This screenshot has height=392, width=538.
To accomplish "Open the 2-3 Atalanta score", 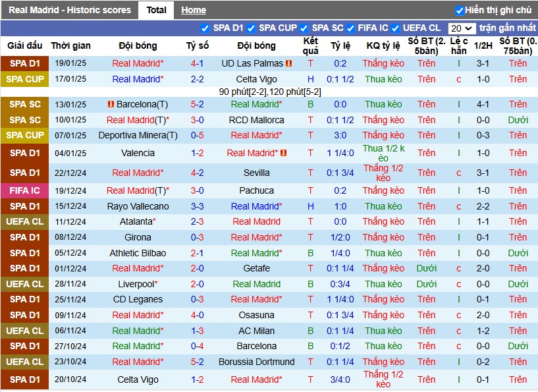I will coord(198,222).
